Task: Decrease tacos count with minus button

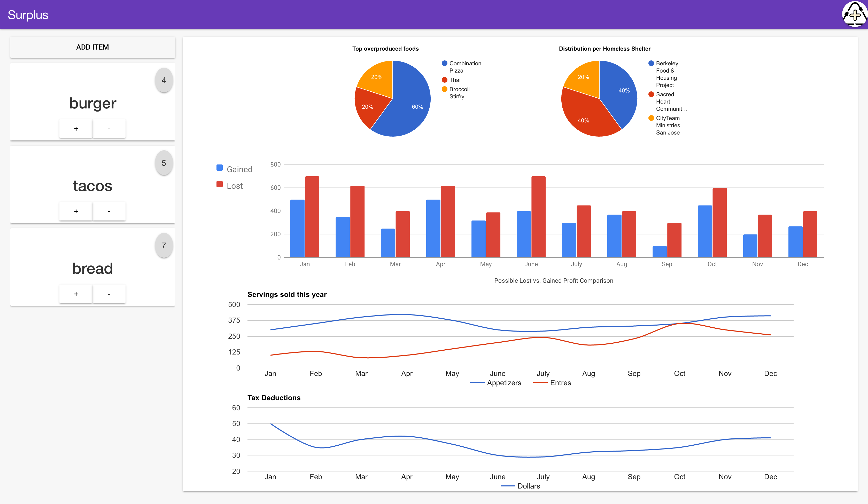Action: 109,211
